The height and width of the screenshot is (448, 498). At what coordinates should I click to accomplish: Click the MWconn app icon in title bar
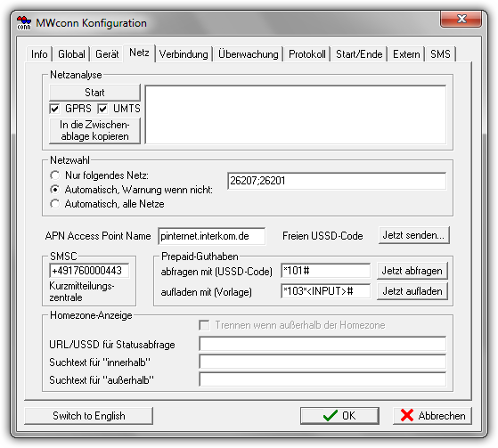(x=24, y=23)
